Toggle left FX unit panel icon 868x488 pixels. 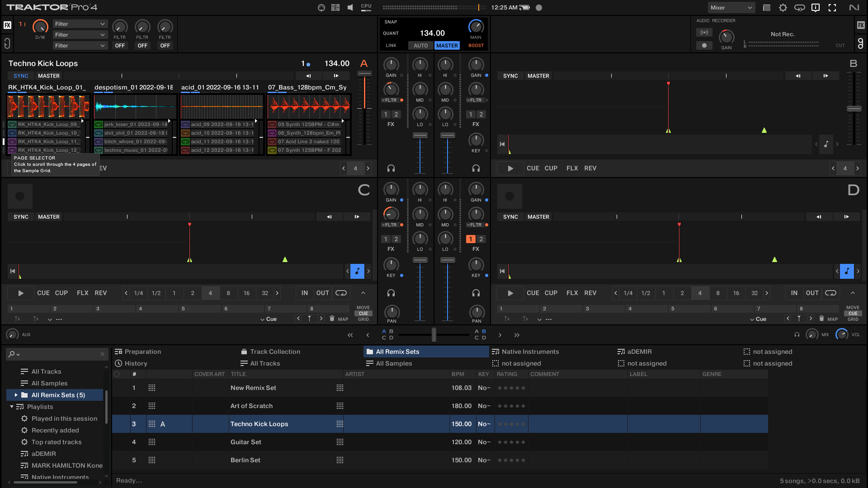point(7,25)
